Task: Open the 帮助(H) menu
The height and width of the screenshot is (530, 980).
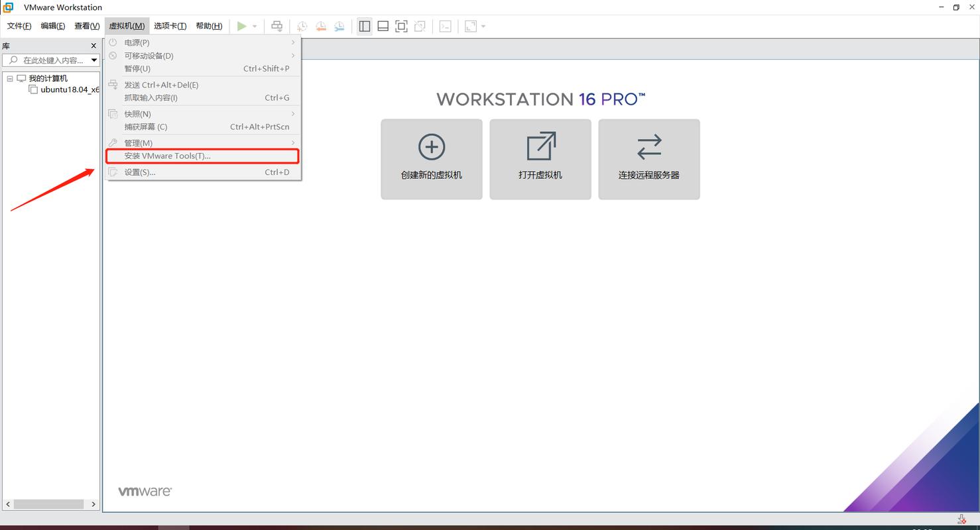Action: (x=209, y=26)
